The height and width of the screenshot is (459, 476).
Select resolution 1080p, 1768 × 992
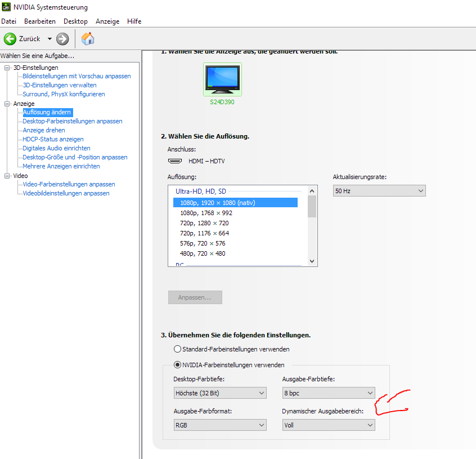click(x=206, y=213)
